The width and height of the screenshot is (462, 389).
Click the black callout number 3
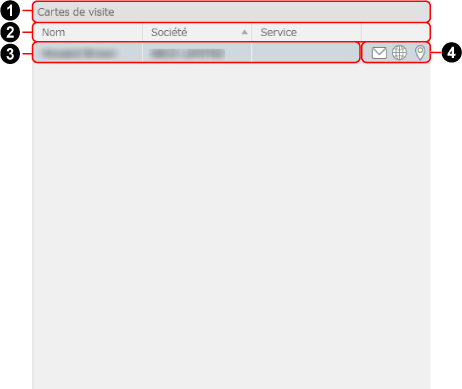pyautogui.click(x=10, y=53)
